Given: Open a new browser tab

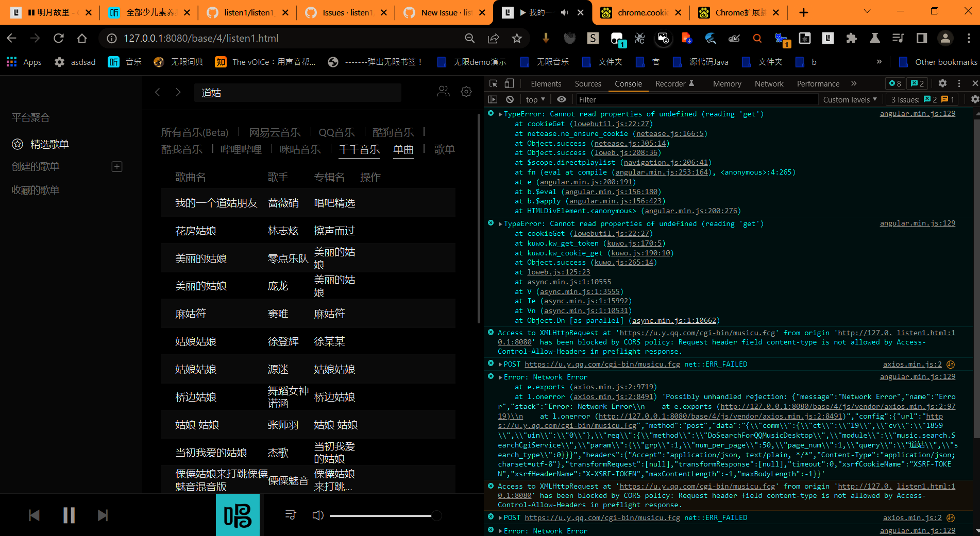Looking at the screenshot, I should coord(804,12).
